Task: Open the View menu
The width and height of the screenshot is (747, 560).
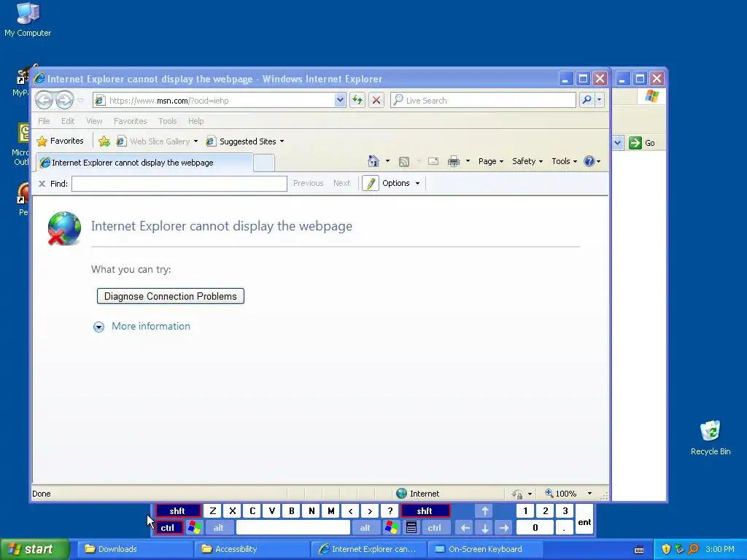Action: coord(94,121)
